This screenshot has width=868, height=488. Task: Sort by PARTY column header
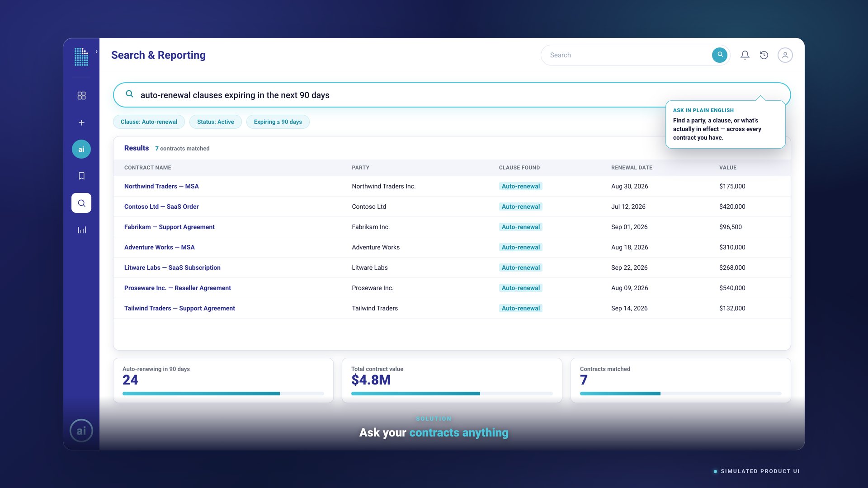pyautogui.click(x=361, y=168)
